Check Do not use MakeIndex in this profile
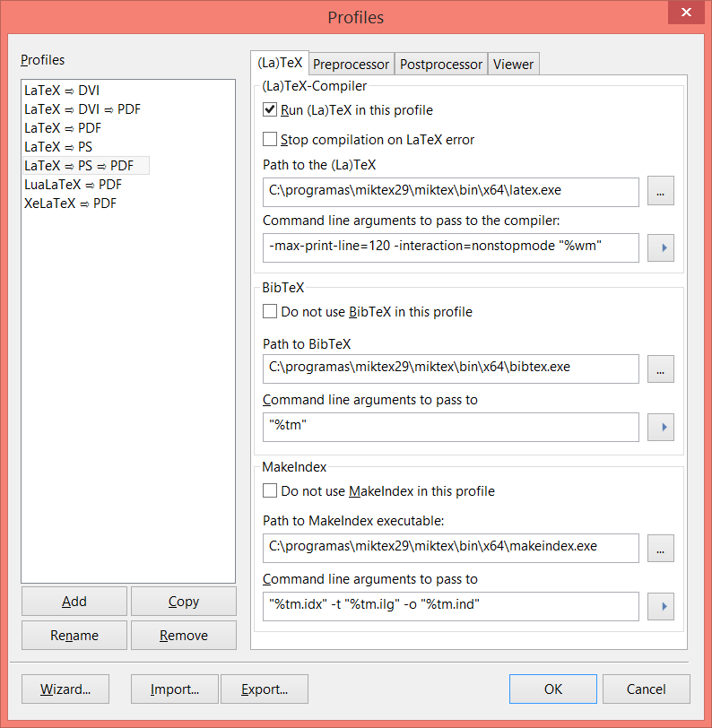Screen dimensions: 712x728 point(270,490)
